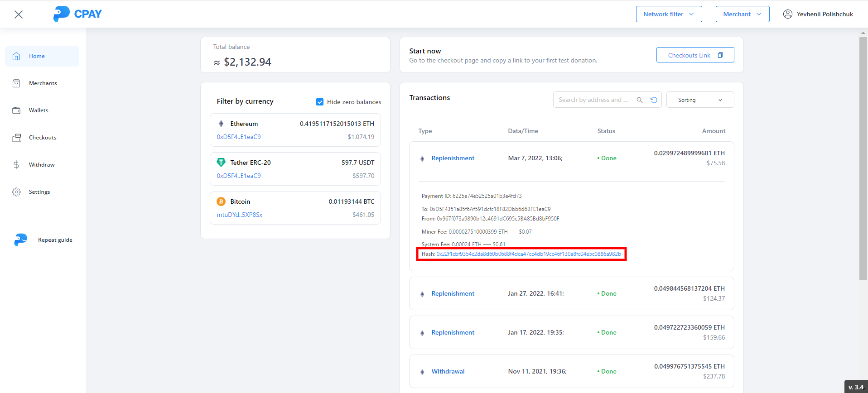Expand the Network filter dropdown
The width and height of the screenshot is (868, 393).
(669, 14)
